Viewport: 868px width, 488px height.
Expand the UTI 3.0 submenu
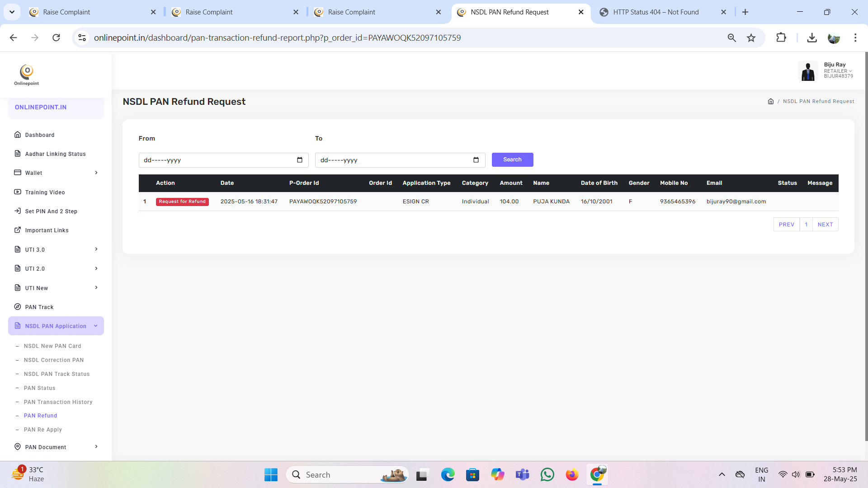click(96, 249)
